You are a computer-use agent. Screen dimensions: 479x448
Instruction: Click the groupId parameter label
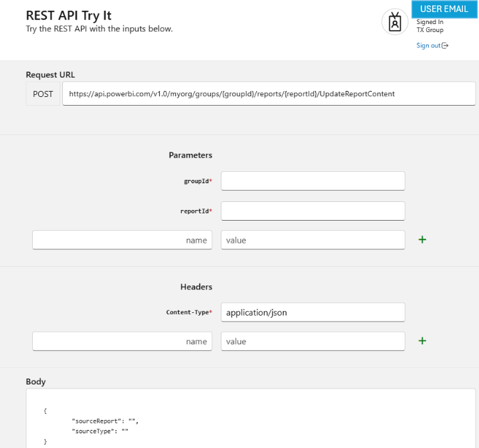[x=197, y=181]
